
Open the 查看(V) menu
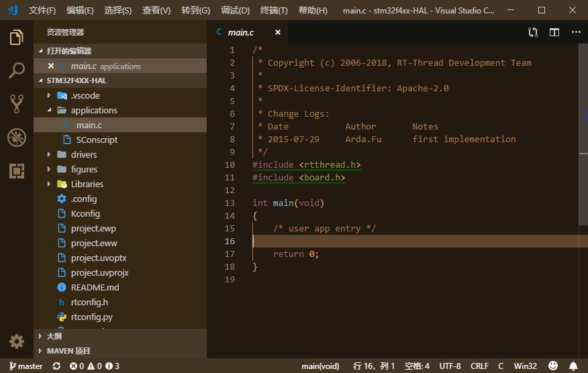click(x=156, y=11)
